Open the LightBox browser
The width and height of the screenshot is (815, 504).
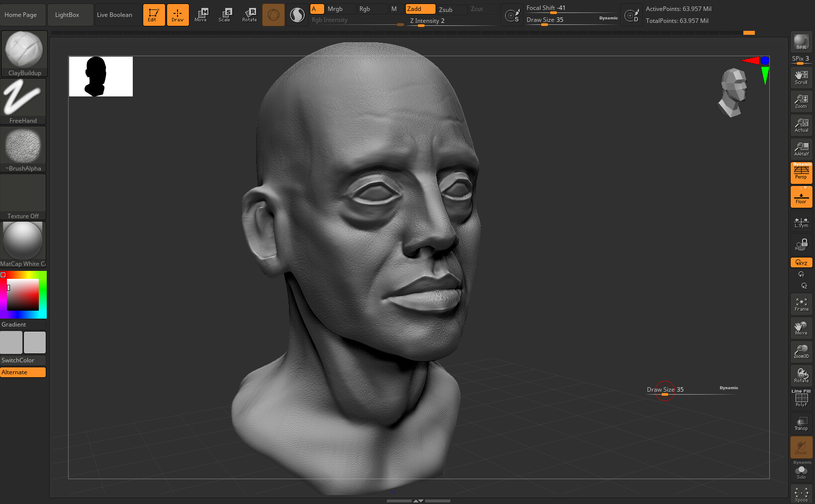[x=70, y=14]
